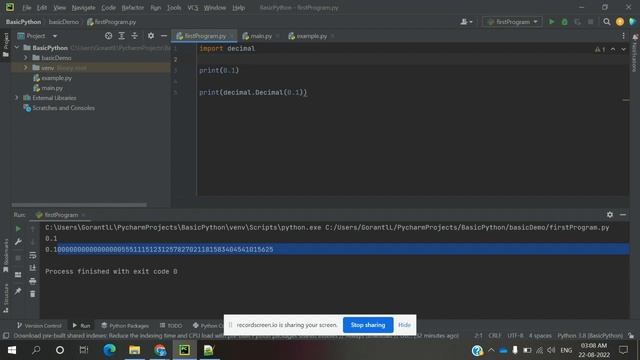Expand External Libraries node arrow

(17, 98)
